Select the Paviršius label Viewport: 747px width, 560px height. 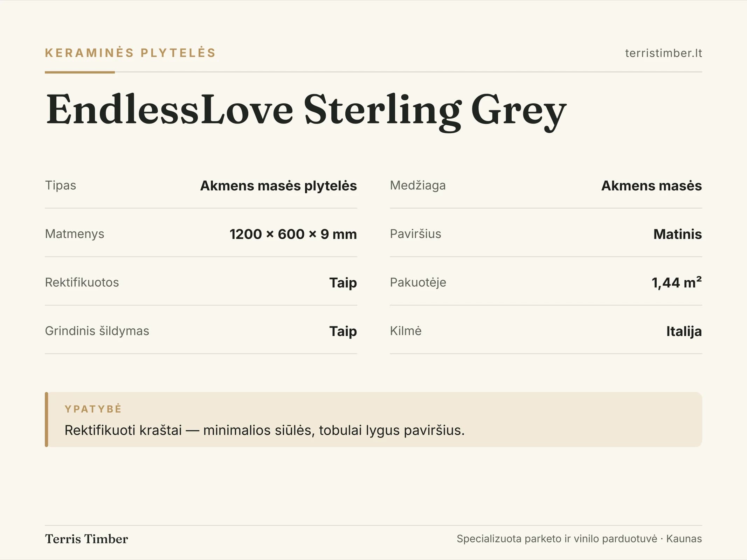click(x=415, y=234)
